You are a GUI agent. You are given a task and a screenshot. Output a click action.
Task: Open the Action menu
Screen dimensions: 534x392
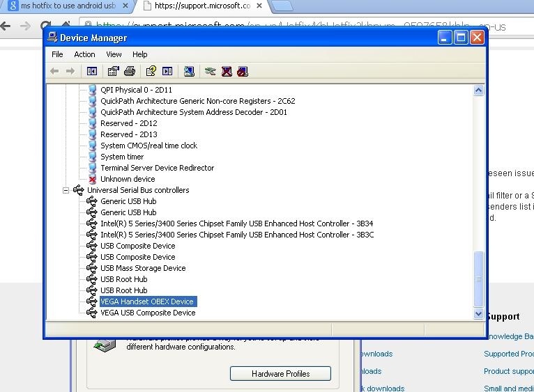pos(84,54)
